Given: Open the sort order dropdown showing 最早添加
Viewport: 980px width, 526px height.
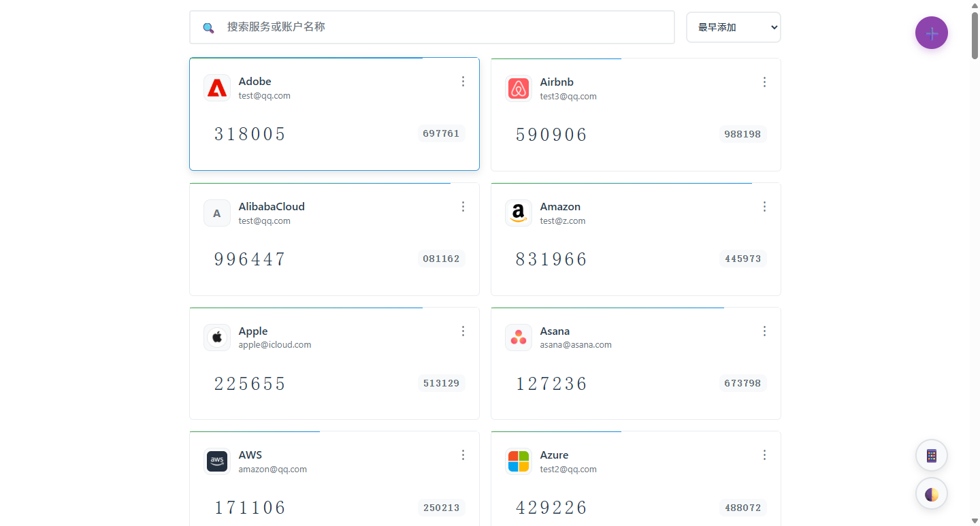Looking at the screenshot, I should tap(733, 27).
